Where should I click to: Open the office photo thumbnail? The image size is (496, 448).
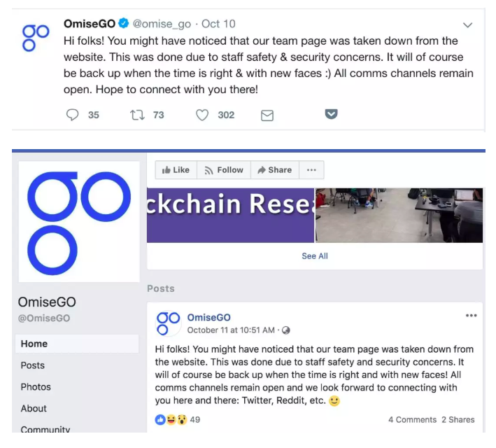click(399, 216)
